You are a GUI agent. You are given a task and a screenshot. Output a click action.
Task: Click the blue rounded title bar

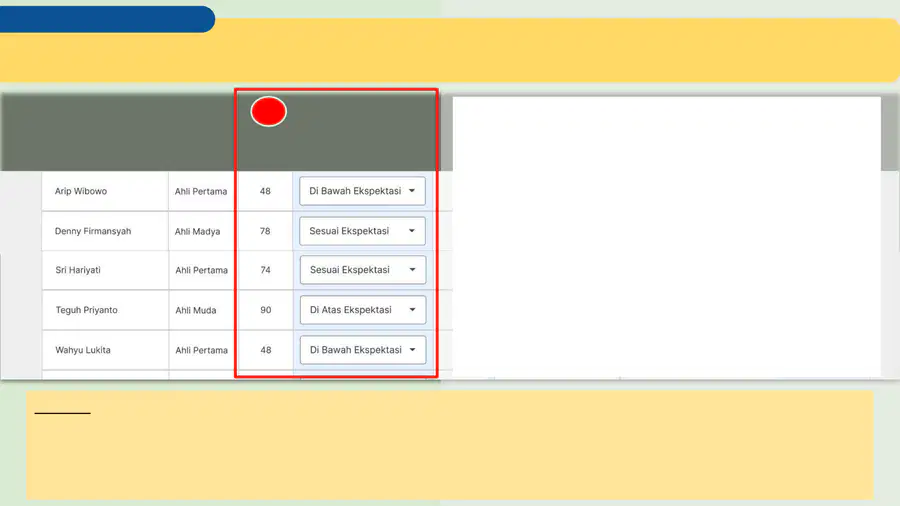coord(107,19)
